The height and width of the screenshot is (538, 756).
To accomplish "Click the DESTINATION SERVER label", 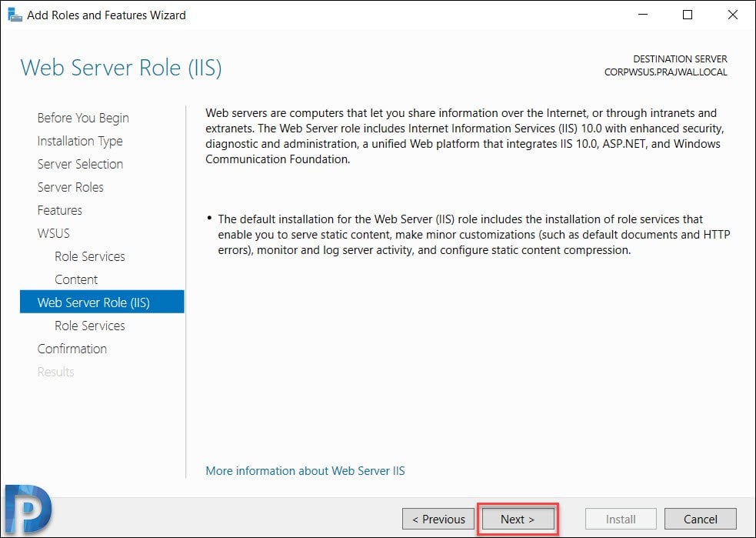I will (680, 58).
